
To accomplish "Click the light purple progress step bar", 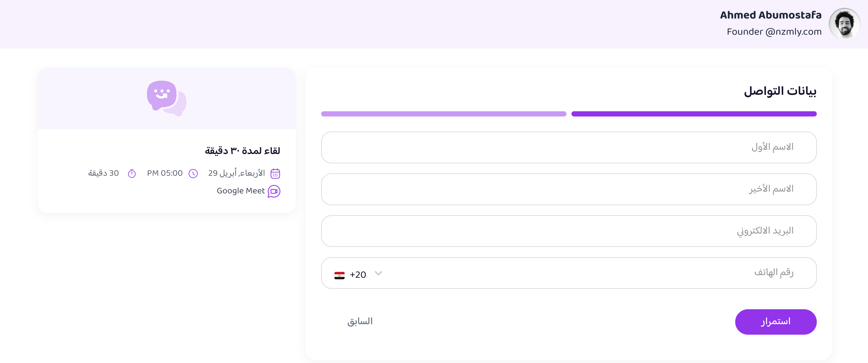I will point(444,114).
